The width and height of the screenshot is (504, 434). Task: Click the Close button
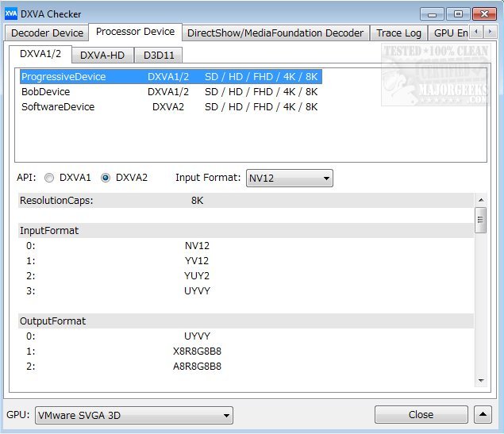pos(421,414)
